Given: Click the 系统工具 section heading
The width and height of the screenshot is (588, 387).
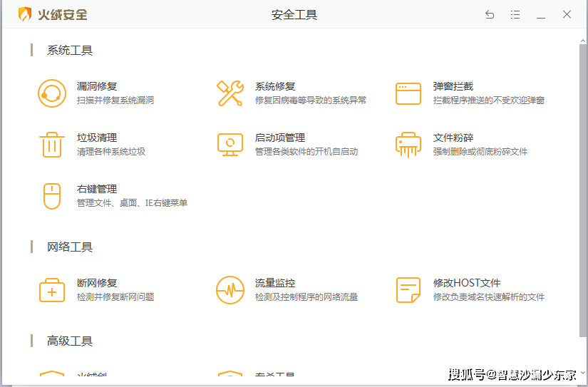Looking at the screenshot, I should (x=70, y=51).
